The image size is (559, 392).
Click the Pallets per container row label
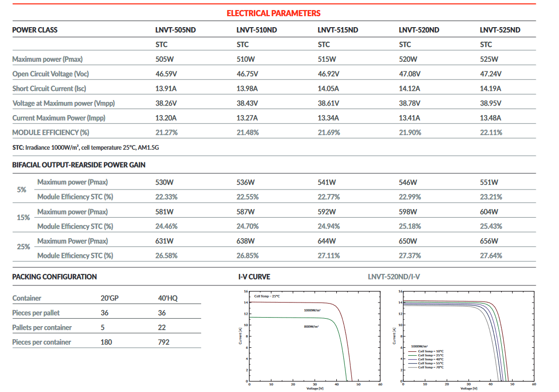point(42,328)
